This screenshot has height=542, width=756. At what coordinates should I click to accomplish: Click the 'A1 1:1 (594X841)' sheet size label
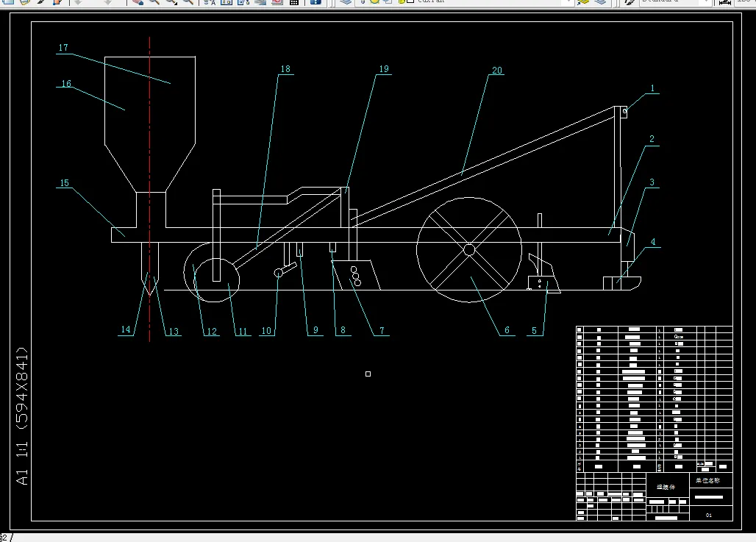click(22, 416)
